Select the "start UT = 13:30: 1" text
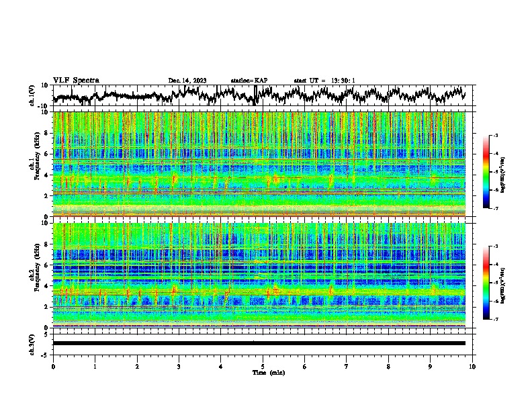 pyautogui.click(x=324, y=81)
